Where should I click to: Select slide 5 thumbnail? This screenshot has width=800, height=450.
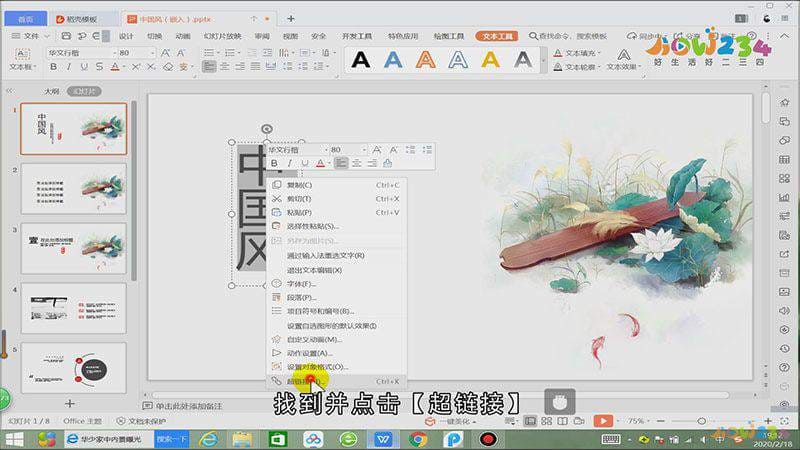click(73, 368)
